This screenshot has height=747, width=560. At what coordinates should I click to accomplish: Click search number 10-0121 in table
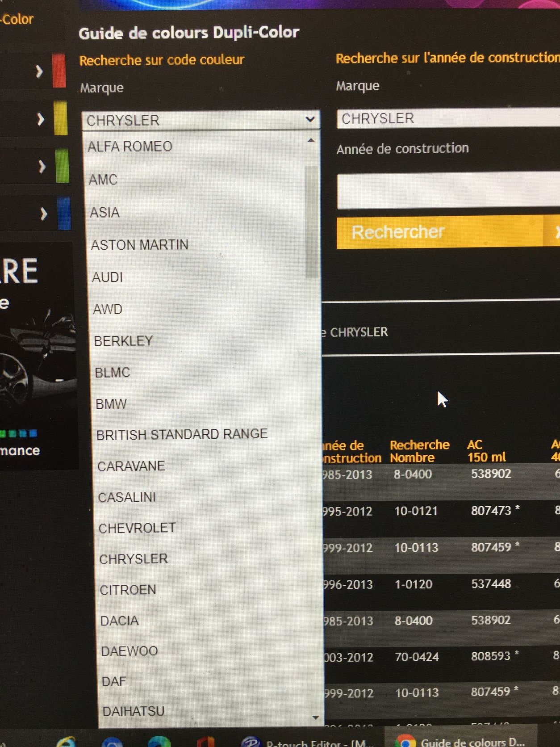(x=416, y=511)
